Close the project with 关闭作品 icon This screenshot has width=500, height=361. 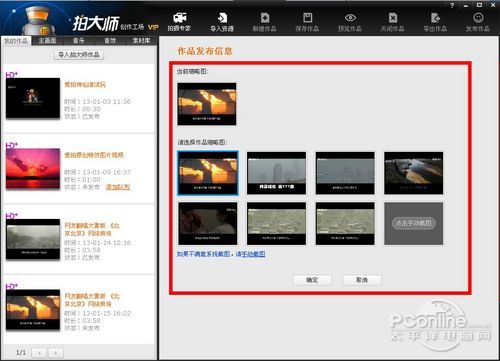[393, 22]
